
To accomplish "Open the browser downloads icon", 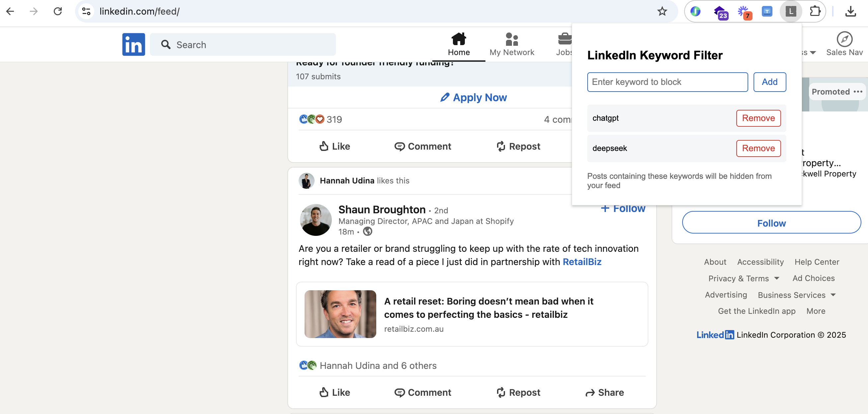I will pos(850,12).
